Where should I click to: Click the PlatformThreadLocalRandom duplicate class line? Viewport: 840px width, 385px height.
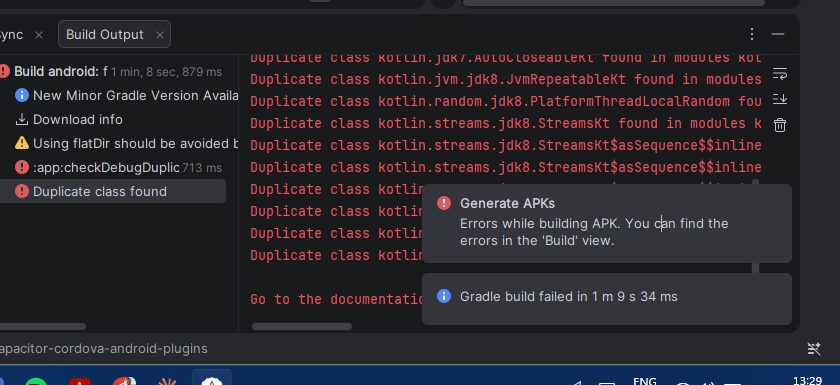click(x=506, y=102)
